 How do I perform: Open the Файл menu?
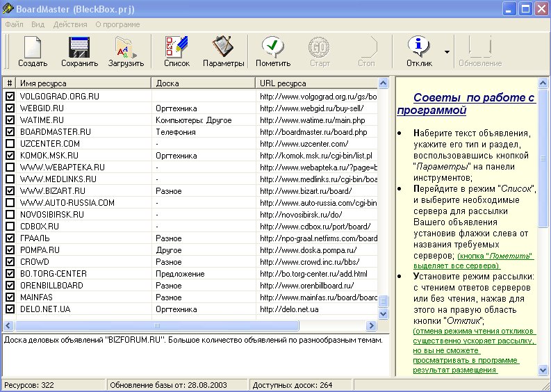15,24
